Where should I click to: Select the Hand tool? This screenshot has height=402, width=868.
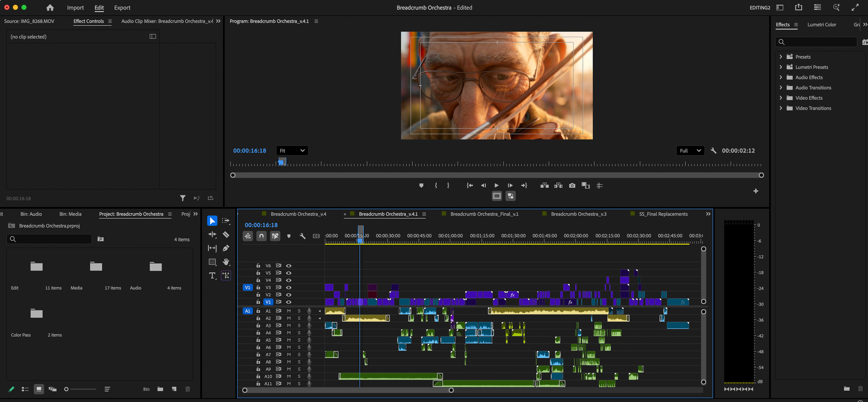click(226, 262)
